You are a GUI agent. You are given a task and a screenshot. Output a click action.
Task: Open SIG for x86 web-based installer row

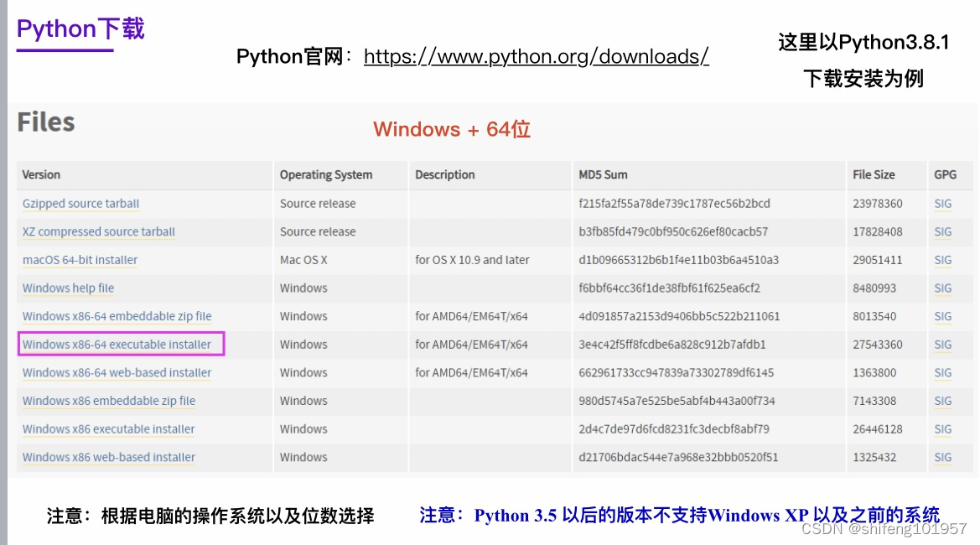tap(942, 457)
